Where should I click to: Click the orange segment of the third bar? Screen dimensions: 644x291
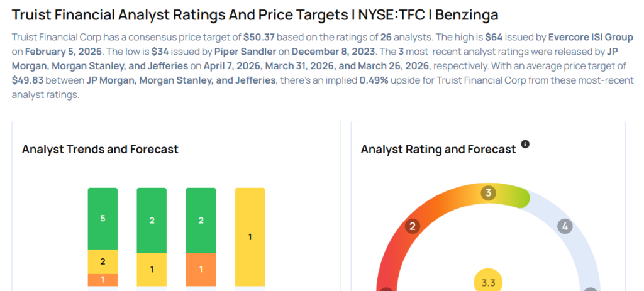tap(201, 270)
